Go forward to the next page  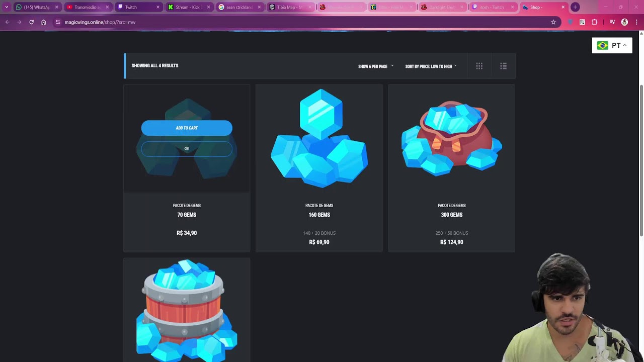click(19, 22)
